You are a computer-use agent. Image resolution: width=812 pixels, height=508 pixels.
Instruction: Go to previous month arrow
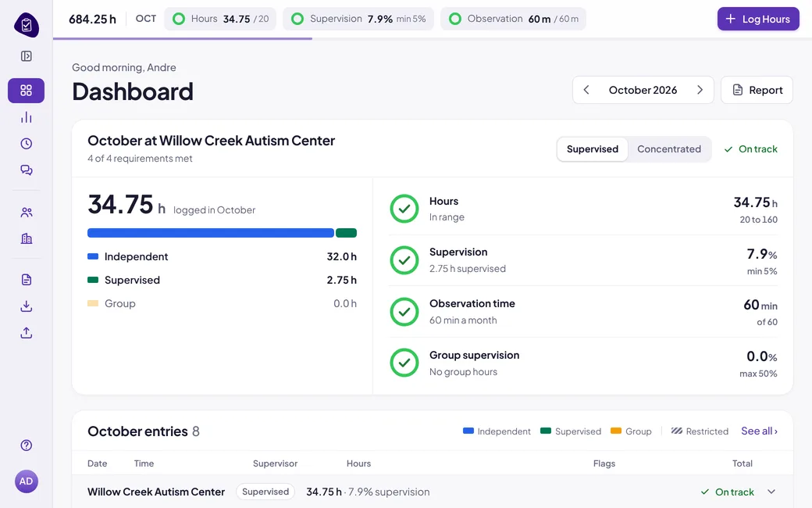click(586, 90)
